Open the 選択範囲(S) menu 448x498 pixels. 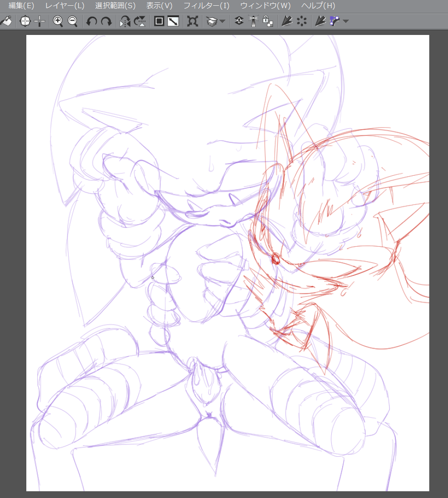tap(115, 6)
